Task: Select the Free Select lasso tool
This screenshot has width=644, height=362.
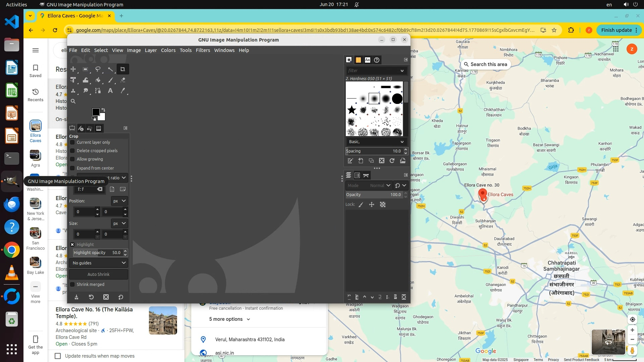Action: pyautogui.click(x=98, y=69)
